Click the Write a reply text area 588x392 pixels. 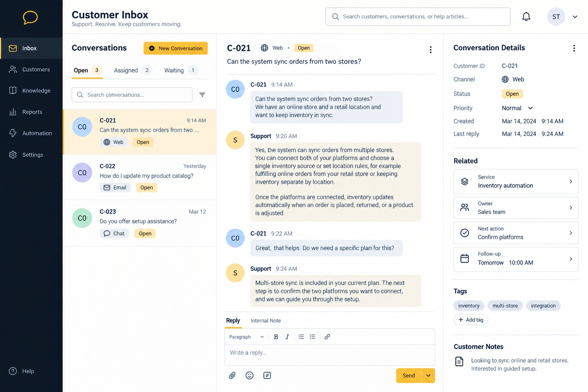(330, 355)
